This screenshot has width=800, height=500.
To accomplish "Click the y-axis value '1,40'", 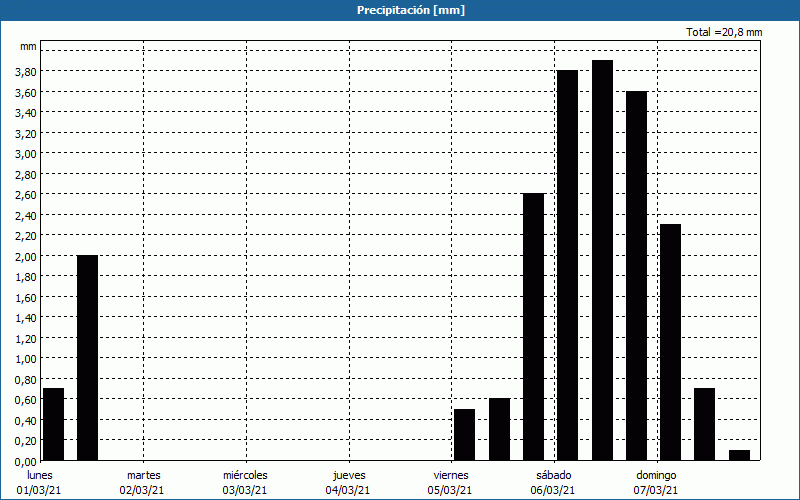I will 26,318.
